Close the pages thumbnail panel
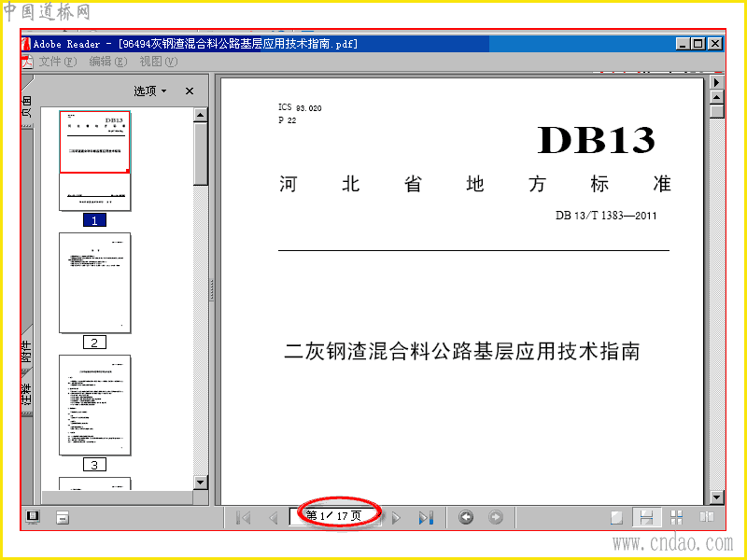Screen dimensions: 747x560 (190, 91)
